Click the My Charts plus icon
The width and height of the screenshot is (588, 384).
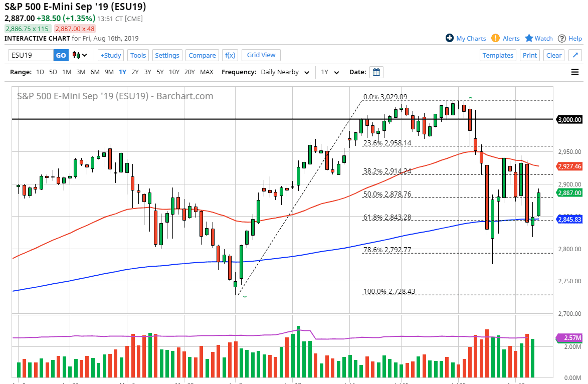451,38
